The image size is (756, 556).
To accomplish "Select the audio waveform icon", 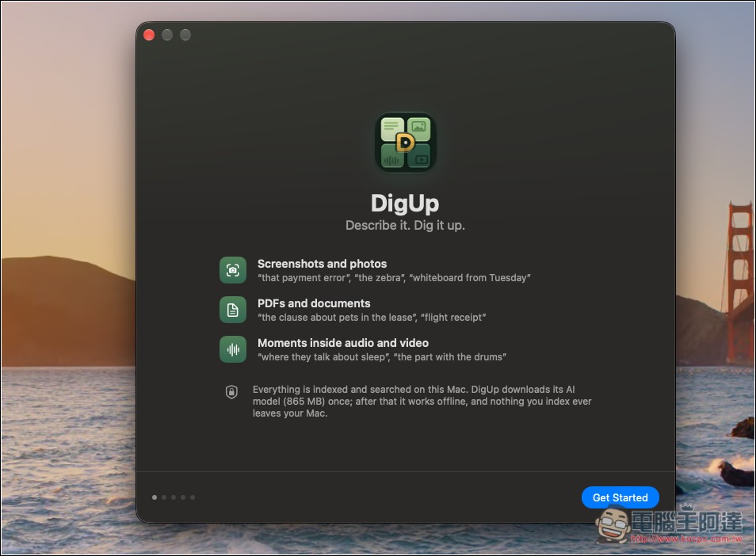I will tap(233, 349).
